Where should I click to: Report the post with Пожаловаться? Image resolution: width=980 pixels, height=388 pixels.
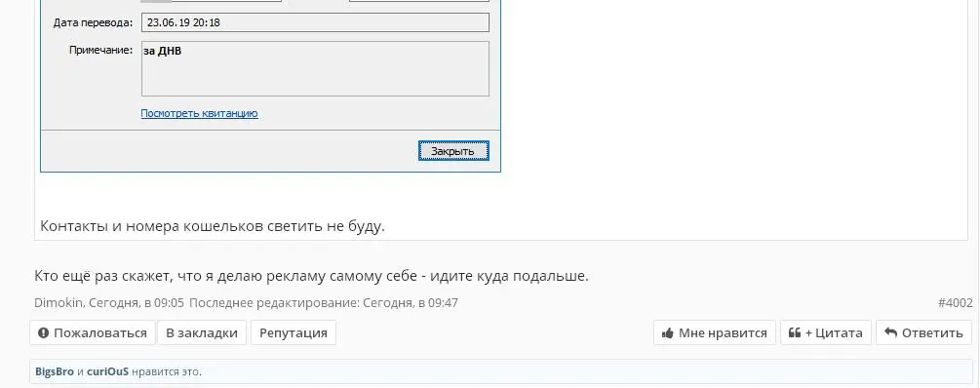pos(92,332)
